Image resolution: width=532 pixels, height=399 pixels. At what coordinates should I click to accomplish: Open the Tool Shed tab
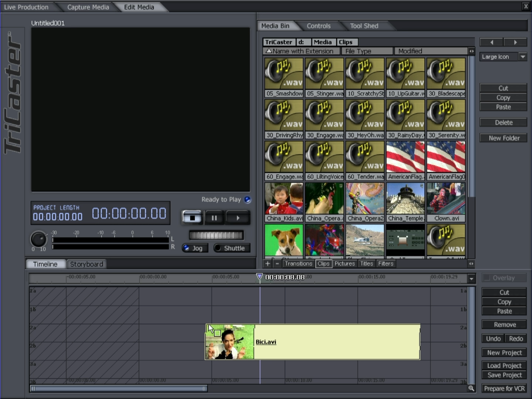(x=364, y=26)
